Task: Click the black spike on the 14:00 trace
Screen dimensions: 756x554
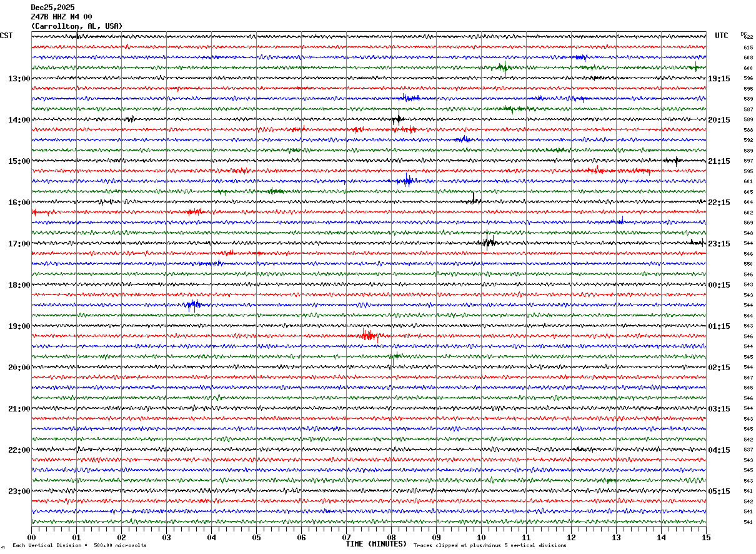Action: point(399,118)
